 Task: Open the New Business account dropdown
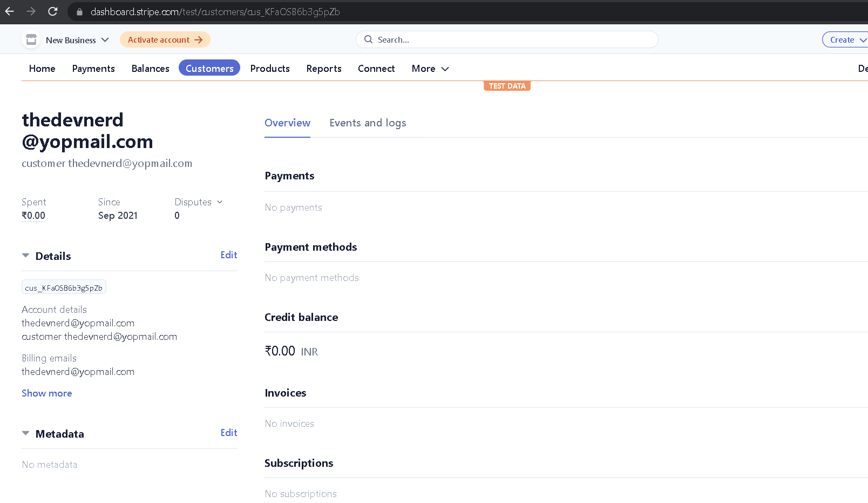(77, 40)
